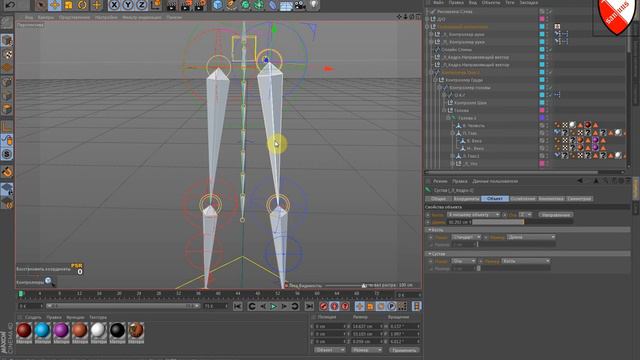Toggle the parameter P keyframe channel icon
Screen dimensions: 640x360
(391, 306)
